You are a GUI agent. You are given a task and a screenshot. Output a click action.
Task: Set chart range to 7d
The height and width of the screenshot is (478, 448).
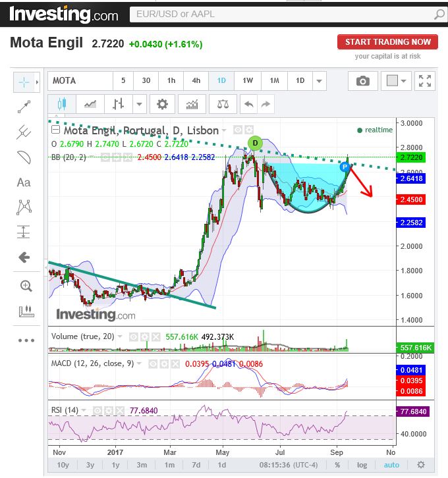coord(196,465)
